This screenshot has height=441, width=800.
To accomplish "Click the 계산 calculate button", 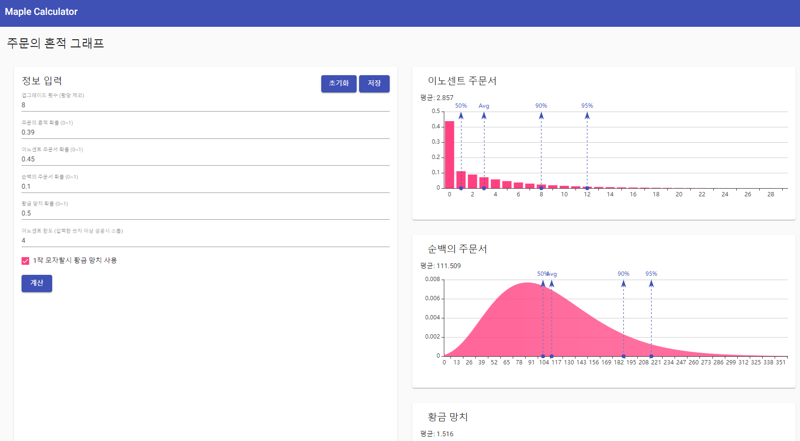I will tap(37, 283).
